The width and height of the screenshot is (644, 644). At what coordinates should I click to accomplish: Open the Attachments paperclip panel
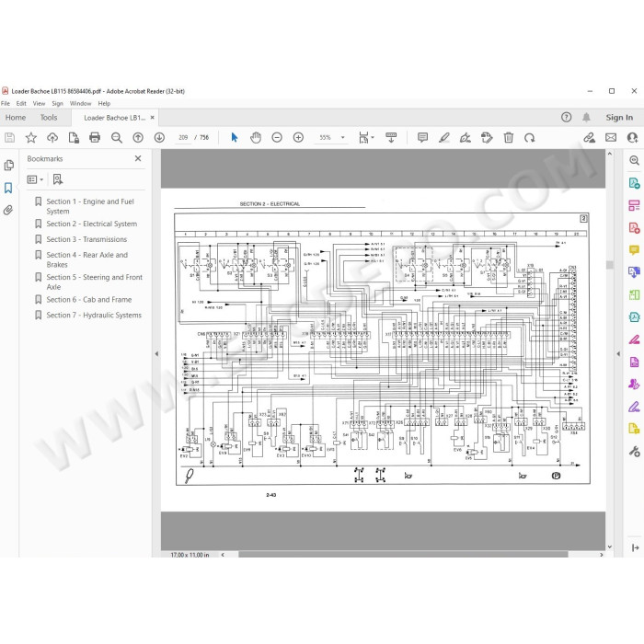(8, 211)
